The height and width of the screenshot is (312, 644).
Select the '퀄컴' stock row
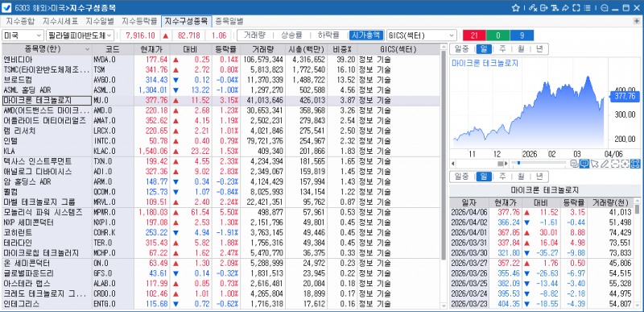pos(221,192)
